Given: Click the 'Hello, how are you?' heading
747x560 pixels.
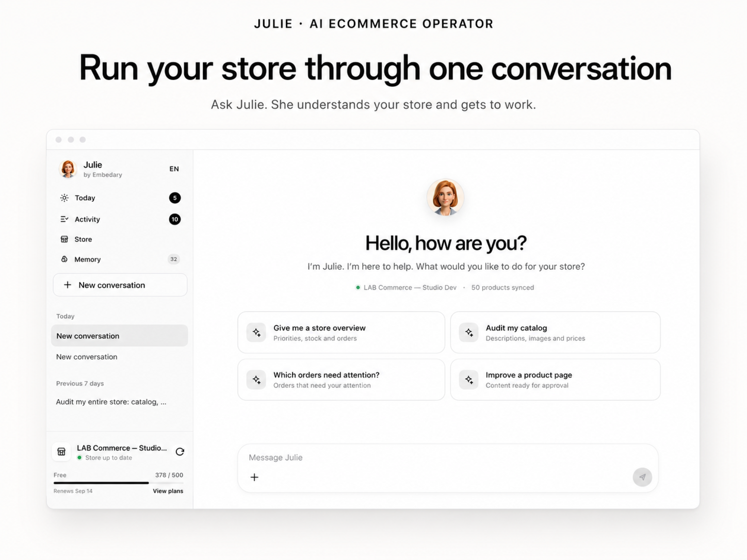Looking at the screenshot, I should pyautogui.click(x=446, y=243).
